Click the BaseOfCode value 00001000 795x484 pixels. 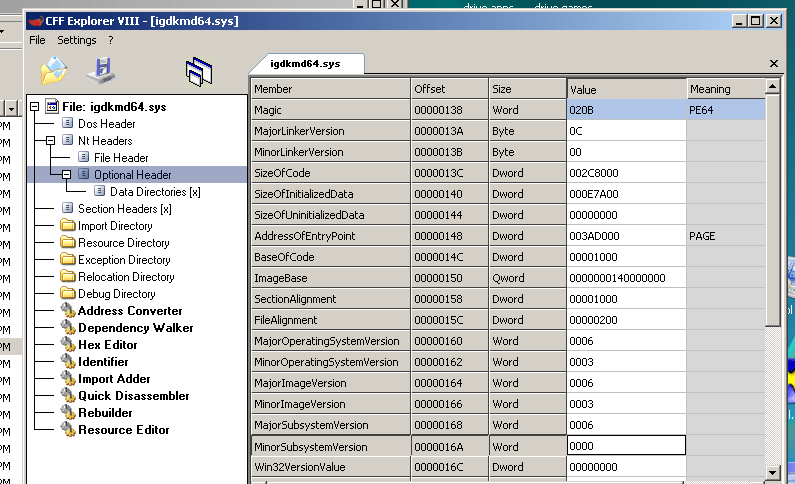click(627, 257)
